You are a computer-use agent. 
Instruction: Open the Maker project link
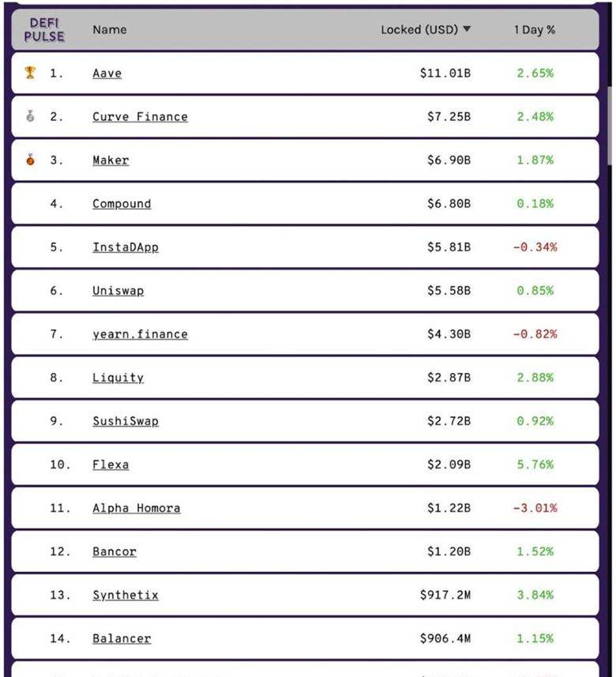111,160
